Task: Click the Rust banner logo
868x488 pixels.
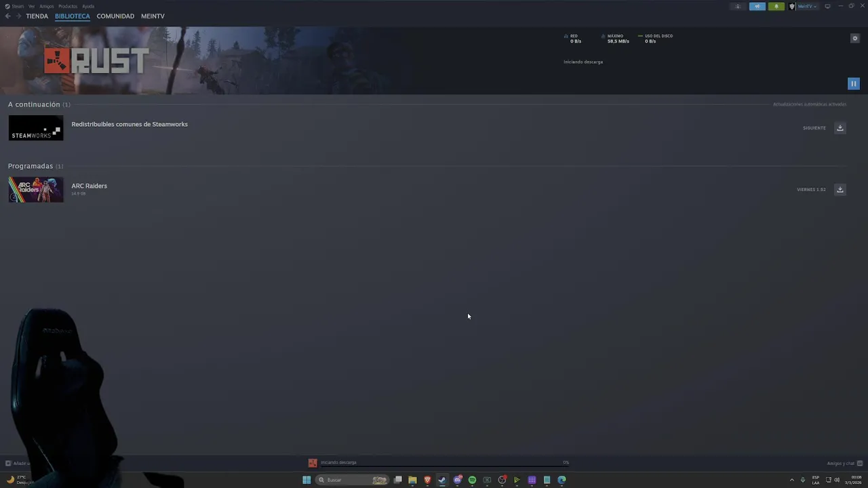Action: tap(96, 61)
